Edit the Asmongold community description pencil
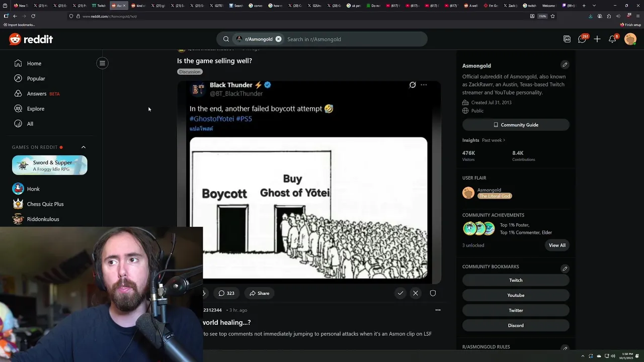The width and height of the screenshot is (644, 362). tap(565, 65)
